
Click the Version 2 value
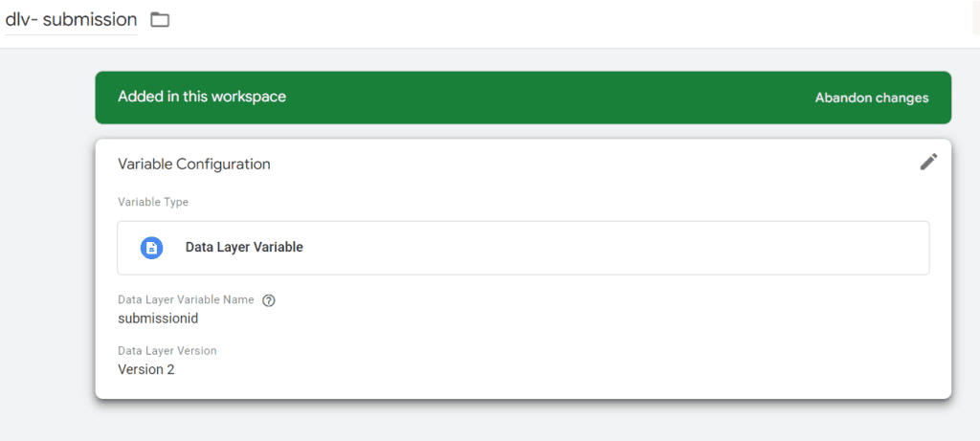pyautogui.click(x=145, y=369)
